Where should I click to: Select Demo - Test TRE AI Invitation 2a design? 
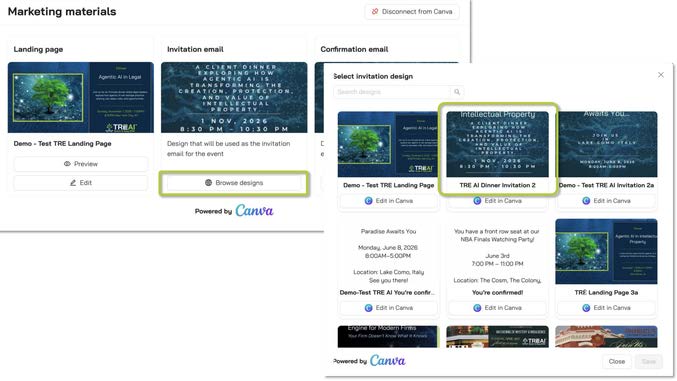click(x=606, y=144)
